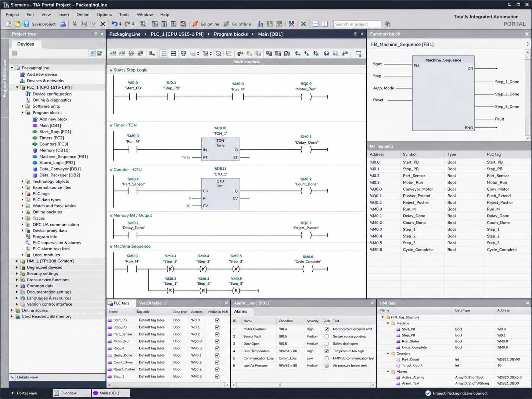
Task: Toggle Visible in HMI for Reject_Pusher
Action: click(218, 369)
